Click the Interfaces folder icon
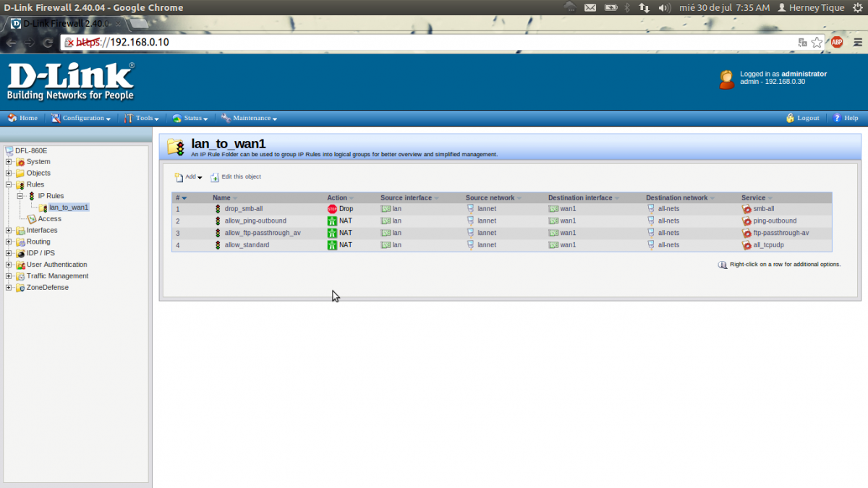Viewport: 868px width, 488px height. (20, 231)
